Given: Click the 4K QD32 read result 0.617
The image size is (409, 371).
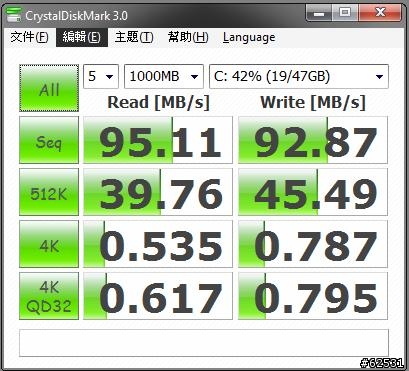Looking at the screenshot, I should click(x=158, y=296).
